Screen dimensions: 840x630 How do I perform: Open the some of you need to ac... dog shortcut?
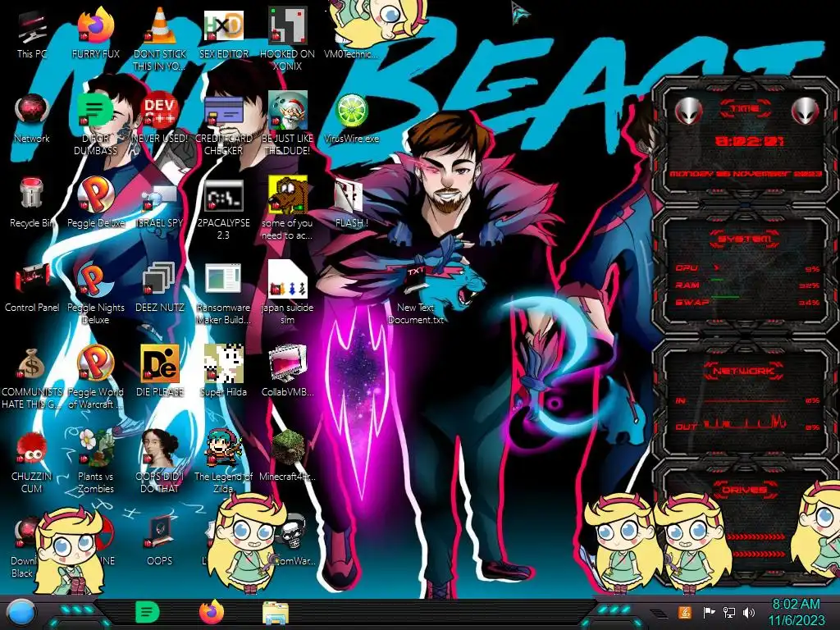pos(287,209)
